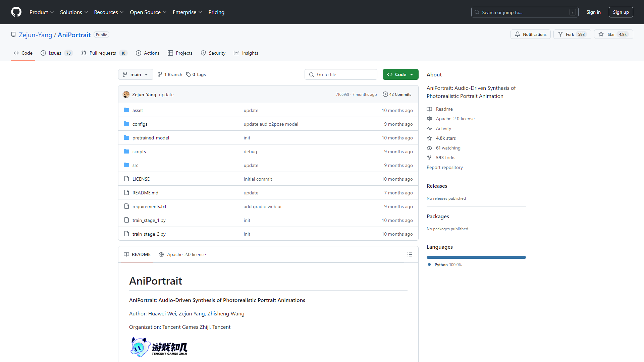The width and height of the screenshot is (644, 362).
Task: Expand the Resources menu
Action: 109,12
